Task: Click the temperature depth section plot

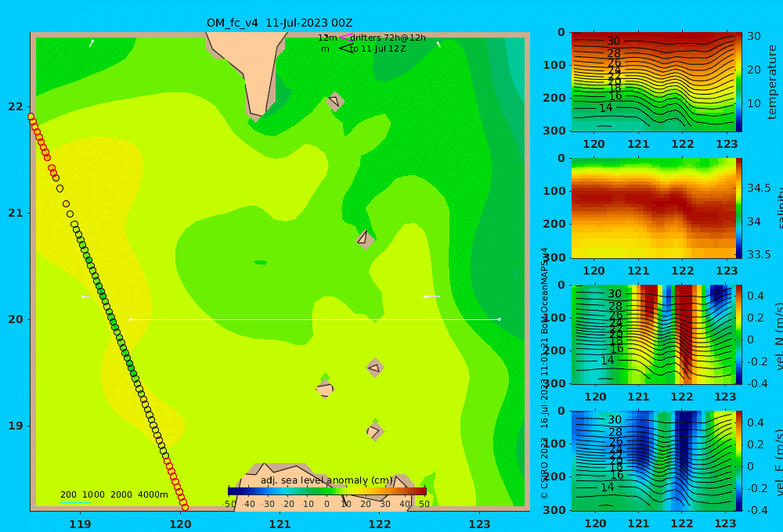Action: tap(653, 82)
